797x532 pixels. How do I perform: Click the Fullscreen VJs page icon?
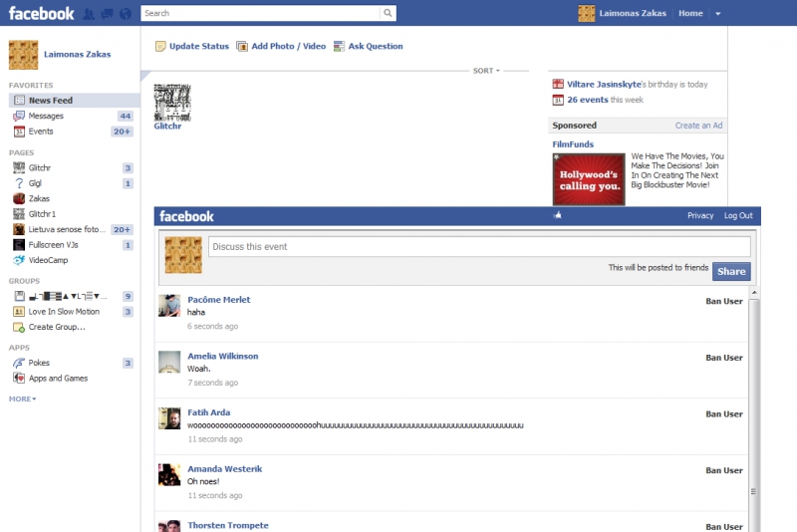19,245
